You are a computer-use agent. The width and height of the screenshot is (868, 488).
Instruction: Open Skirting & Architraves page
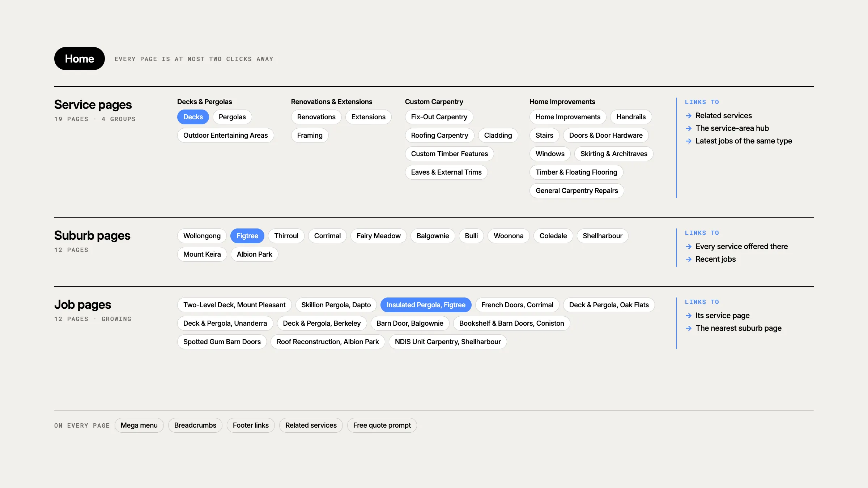pos(614,154)
